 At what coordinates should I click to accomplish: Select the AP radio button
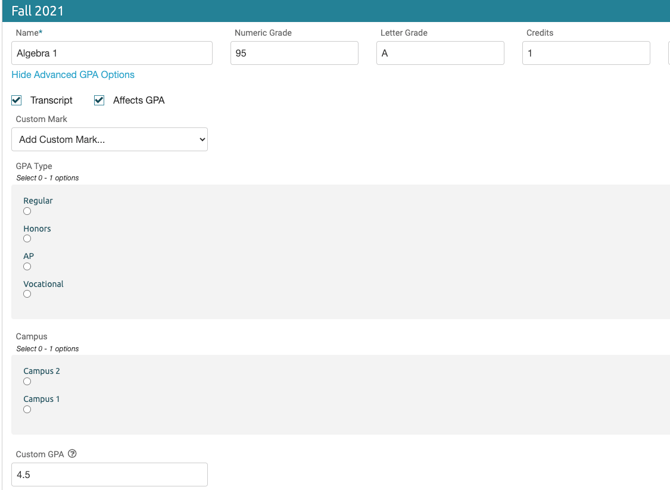[27, 266]
